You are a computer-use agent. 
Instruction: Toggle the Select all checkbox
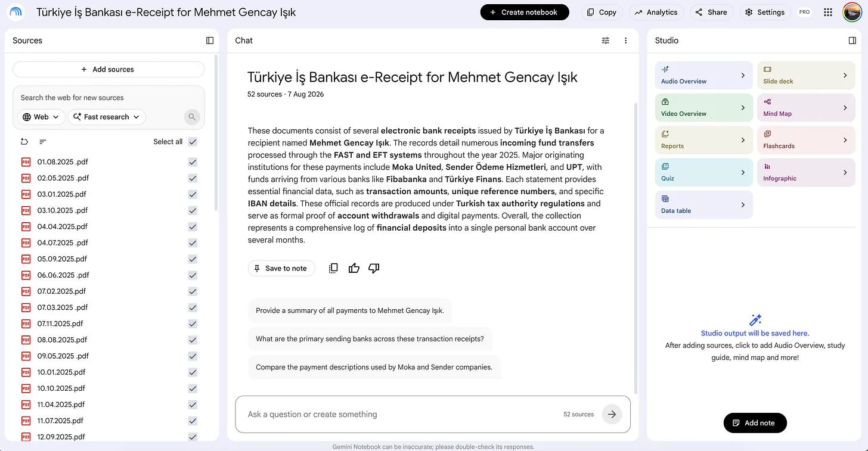193,142
